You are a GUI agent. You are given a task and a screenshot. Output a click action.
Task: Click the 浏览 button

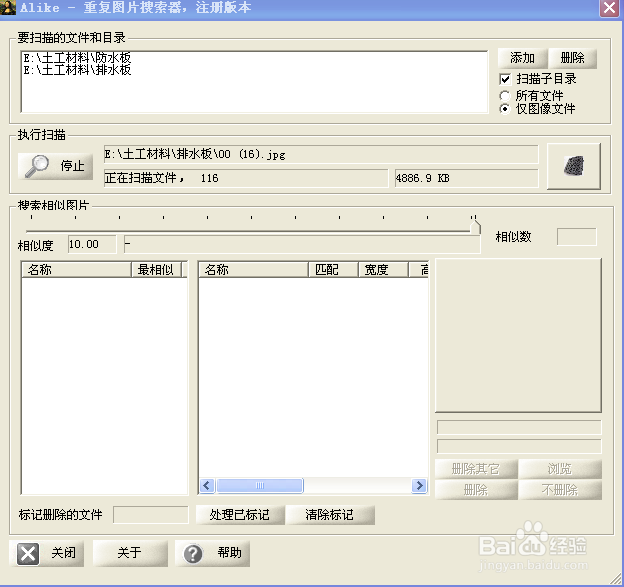(560, 469)
